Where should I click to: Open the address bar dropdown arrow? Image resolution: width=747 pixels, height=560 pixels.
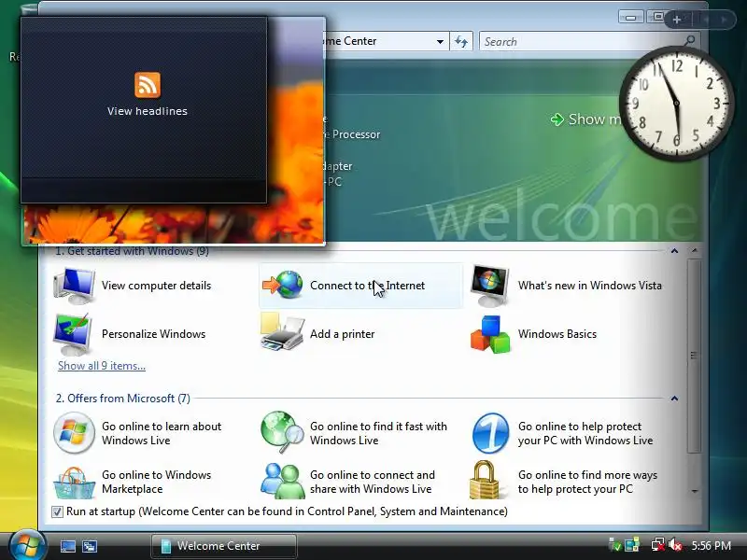click(x=440, y=42)
